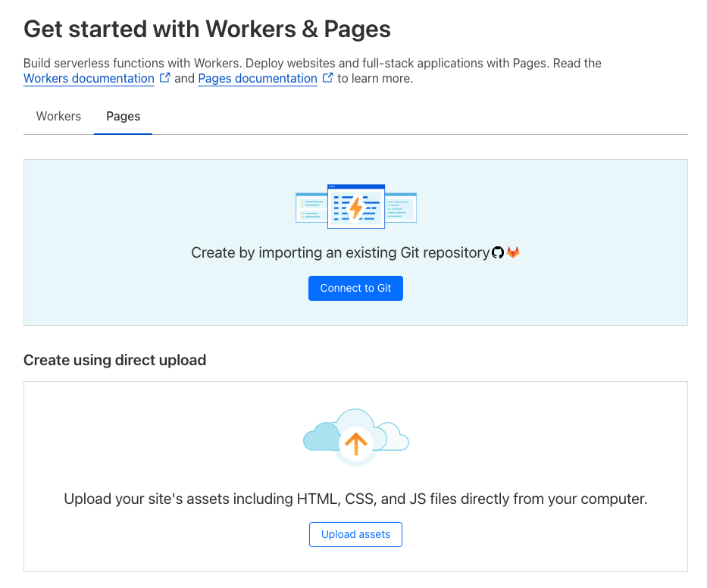Click 'Create by importing an existing Git repository' text

(x=339, y=253)
